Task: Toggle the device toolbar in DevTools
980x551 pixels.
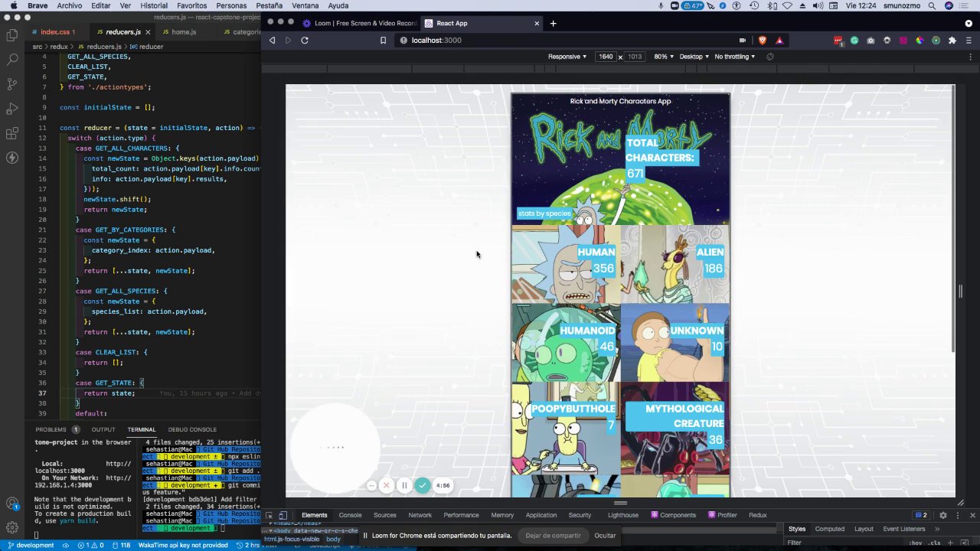Action: (x=283, y=516)
